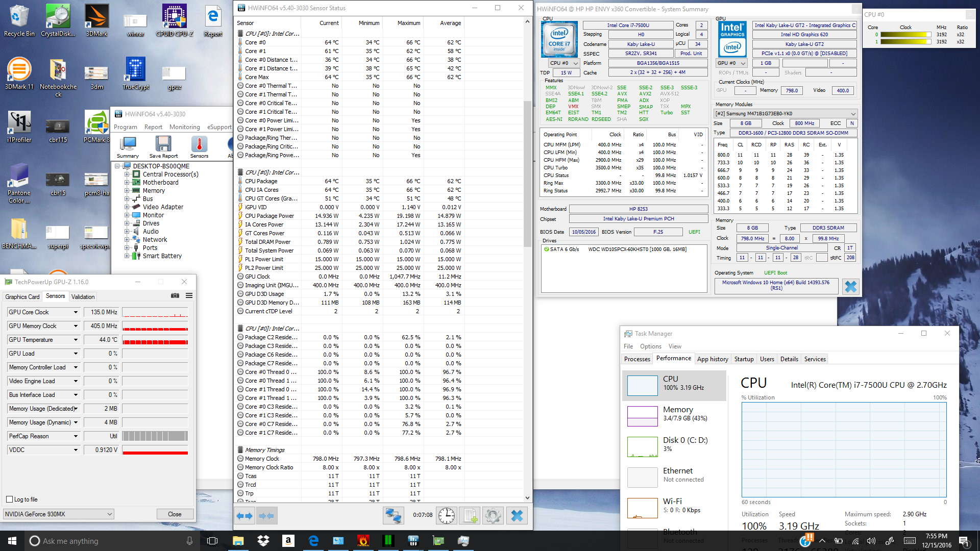The image size is (980, 551).
Task: Open the Samsung memory module dropdown
Action: (x=785, y=114)
